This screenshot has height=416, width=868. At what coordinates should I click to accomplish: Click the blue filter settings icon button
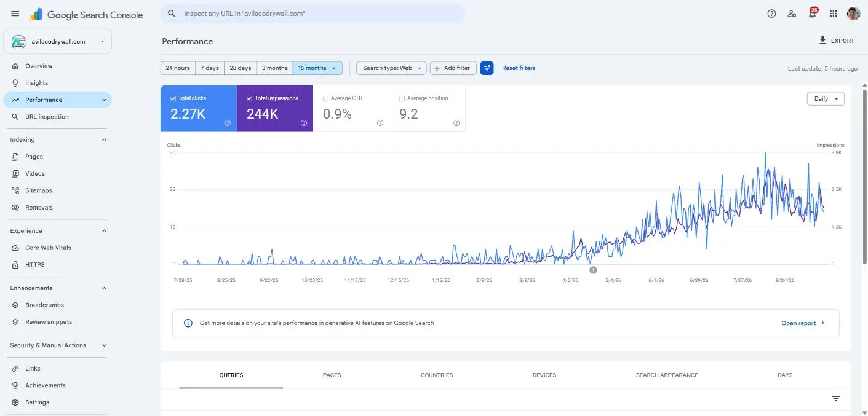487,68
